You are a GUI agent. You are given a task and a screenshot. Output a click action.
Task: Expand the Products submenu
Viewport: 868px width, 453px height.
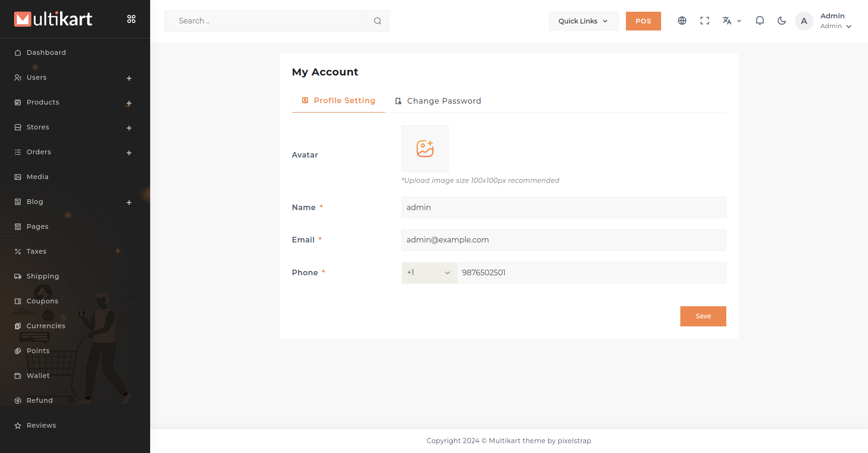(x=129, y=103)
